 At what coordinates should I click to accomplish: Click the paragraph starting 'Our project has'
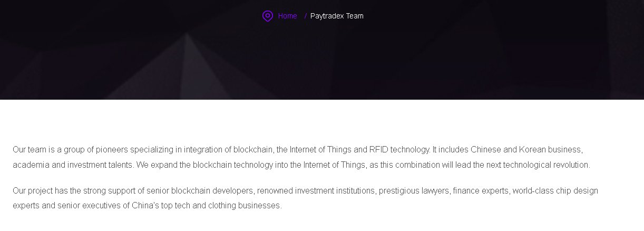305,198
